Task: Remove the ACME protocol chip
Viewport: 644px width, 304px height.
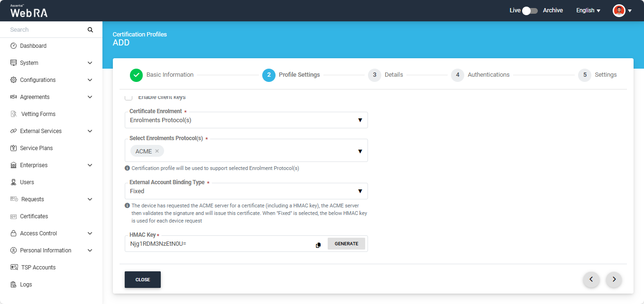Action: tap(157, 152)
